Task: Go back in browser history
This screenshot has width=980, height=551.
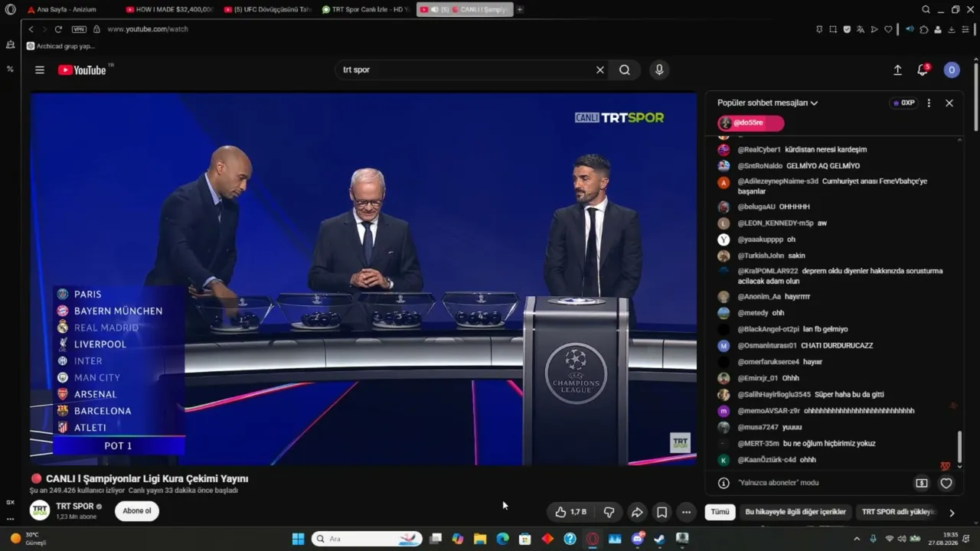Action: point(31,29)
